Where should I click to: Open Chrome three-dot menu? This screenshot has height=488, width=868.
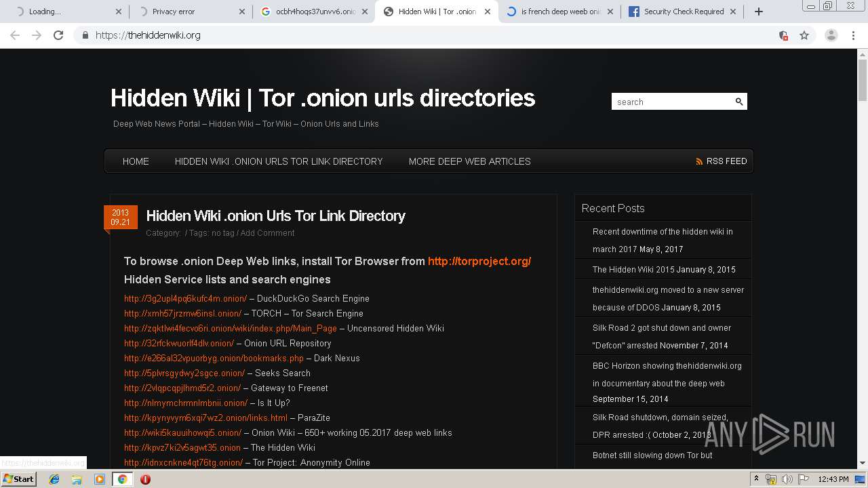(x=853, y=35)
